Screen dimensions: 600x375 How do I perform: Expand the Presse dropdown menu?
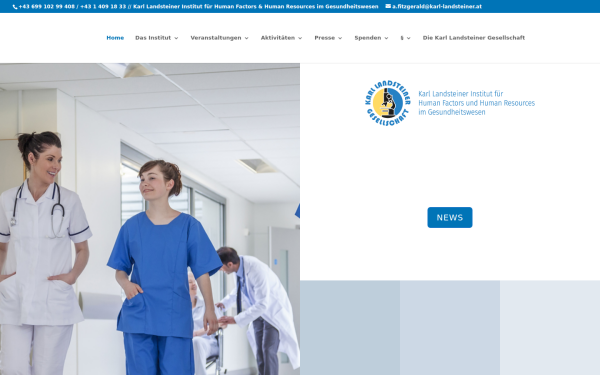(x=328, y=38)
